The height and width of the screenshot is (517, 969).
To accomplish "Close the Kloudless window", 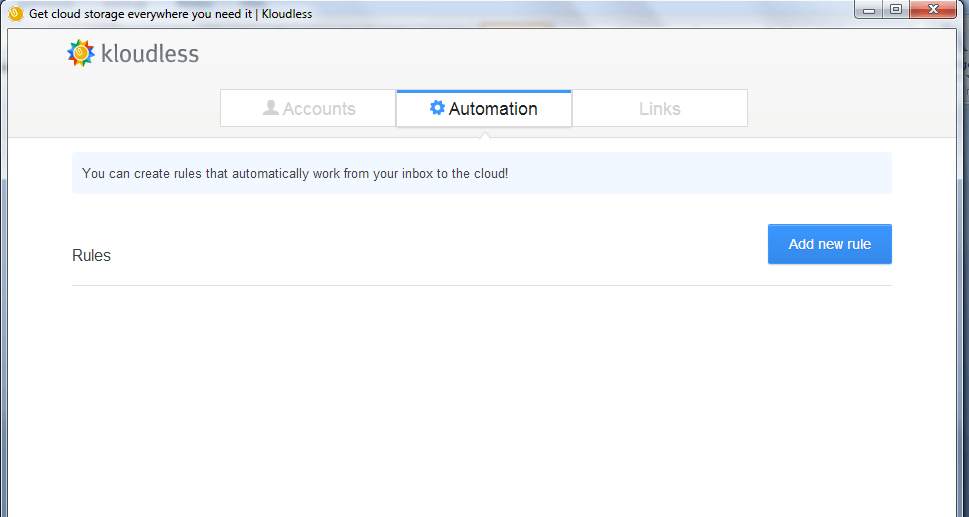I will [933, 9].
